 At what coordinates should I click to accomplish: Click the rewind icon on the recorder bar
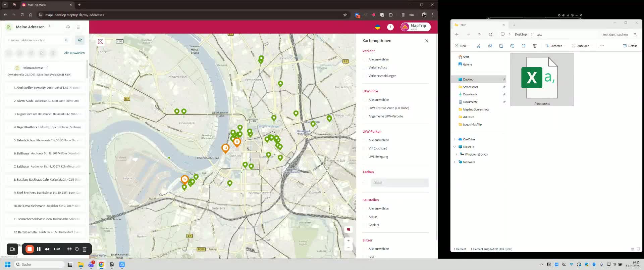[x=47, y=249]
